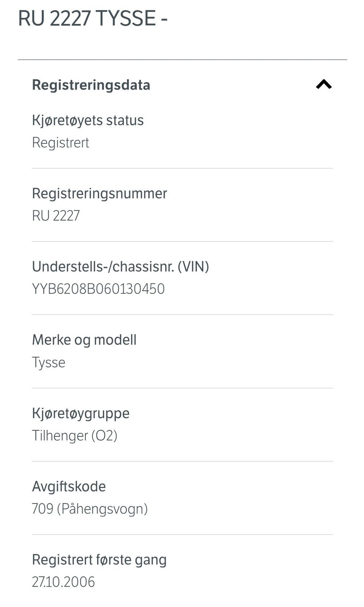The width and height of the screenshot is (364, 607).
Task: Click the Kjøretøygruppe label
Action: click(81, 413)
